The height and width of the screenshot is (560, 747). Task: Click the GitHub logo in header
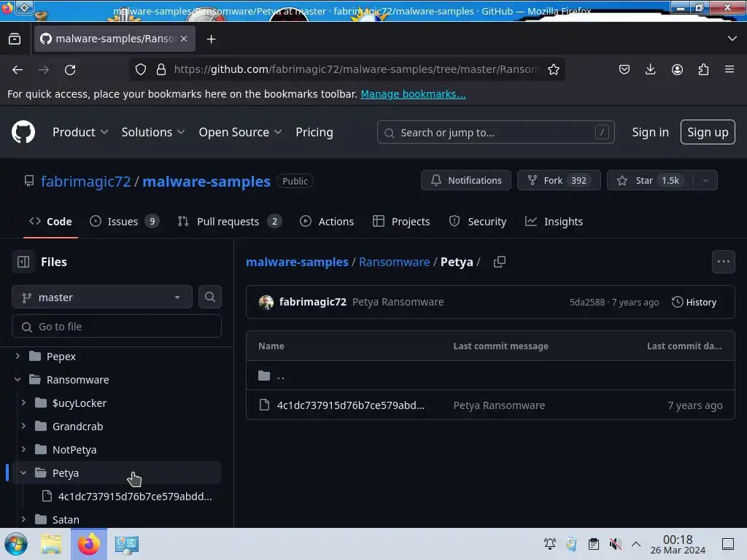[23, 132]
